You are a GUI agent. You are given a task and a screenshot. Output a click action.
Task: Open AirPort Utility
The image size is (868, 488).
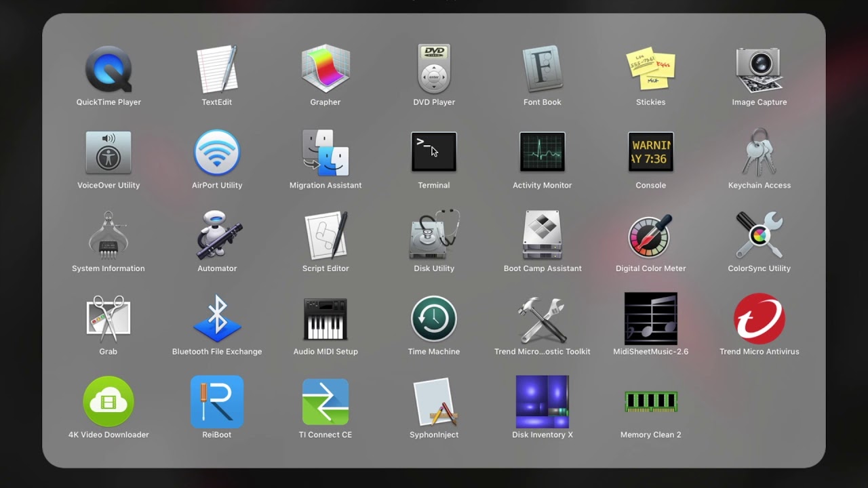[217, 152]
